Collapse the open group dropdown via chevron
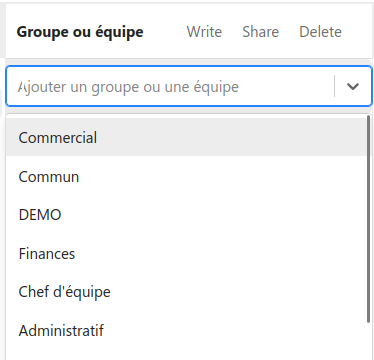 353,87
